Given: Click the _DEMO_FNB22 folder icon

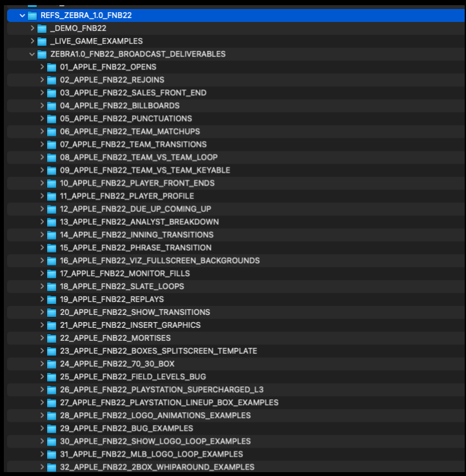Looking at the screenshot, I should 42,28.
